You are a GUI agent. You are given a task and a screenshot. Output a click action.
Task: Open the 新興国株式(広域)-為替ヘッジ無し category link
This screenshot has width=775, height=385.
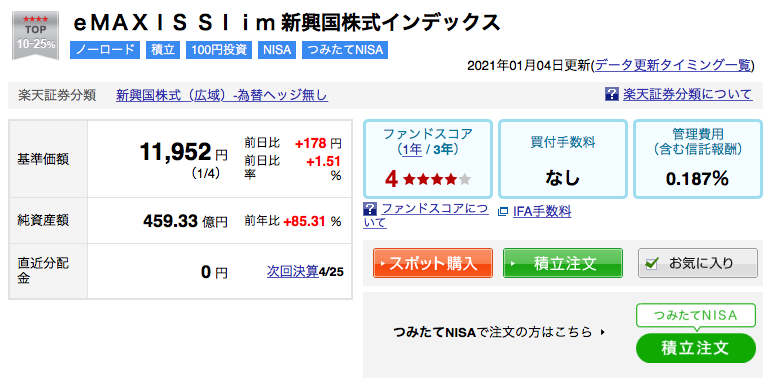[222, 95]
